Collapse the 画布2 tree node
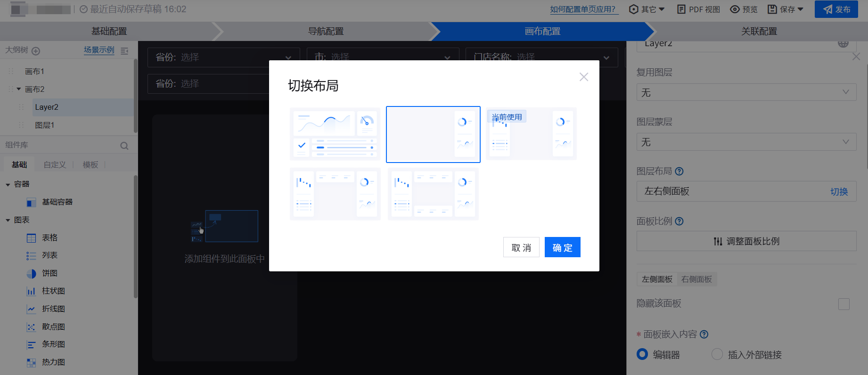This screenshot has height=375, width=868. [x=19, y=89]
